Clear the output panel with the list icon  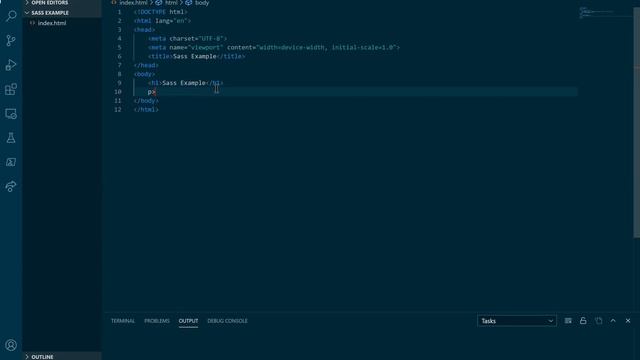[x=568, y=321]
